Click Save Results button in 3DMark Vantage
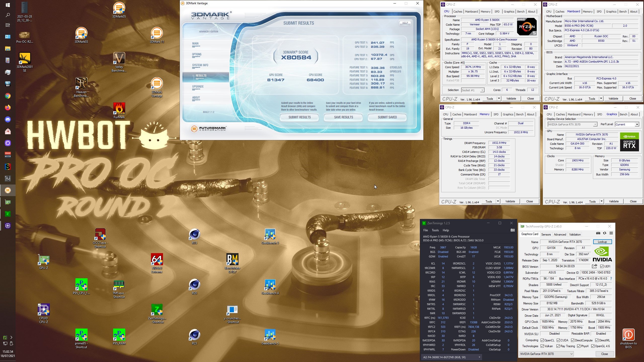The height and width of the screenshot is (362, 644). click(x=343, y=117)
